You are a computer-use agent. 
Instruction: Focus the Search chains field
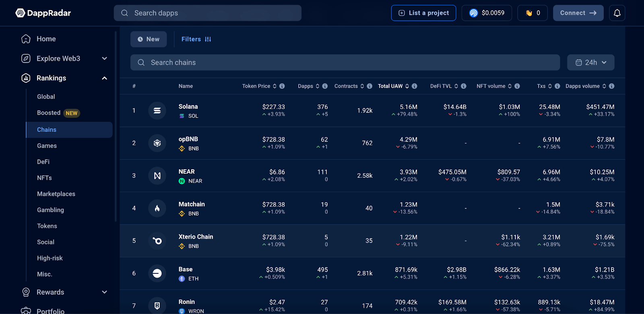coord(345,62)
